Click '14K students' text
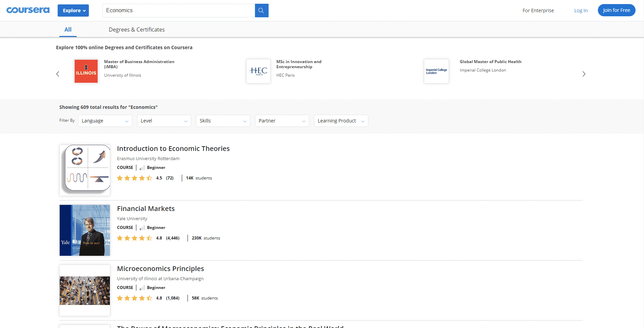Viewport: 644px width, 328px height. [x=199, y=178]
